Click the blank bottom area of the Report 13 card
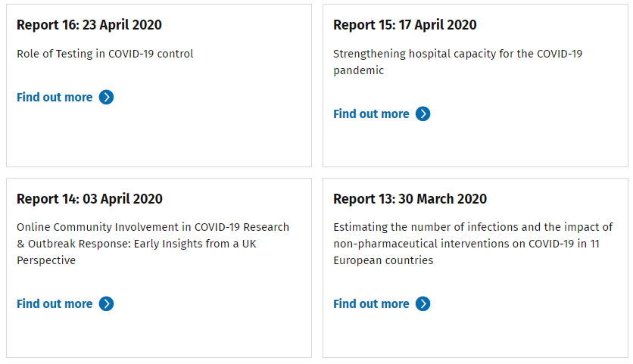The width and height of the screenshot is (633, 364). point(475,334)
